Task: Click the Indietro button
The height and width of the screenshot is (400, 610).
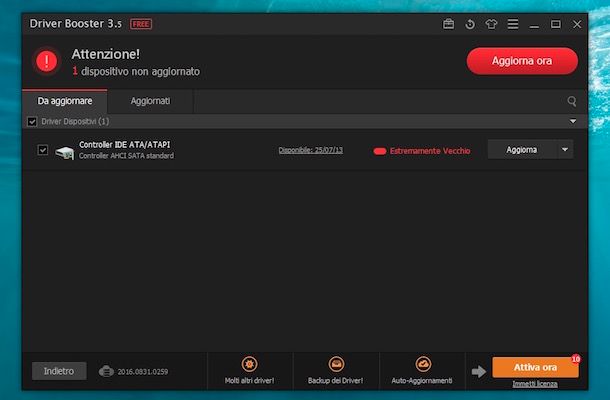Action: (59, 371)
